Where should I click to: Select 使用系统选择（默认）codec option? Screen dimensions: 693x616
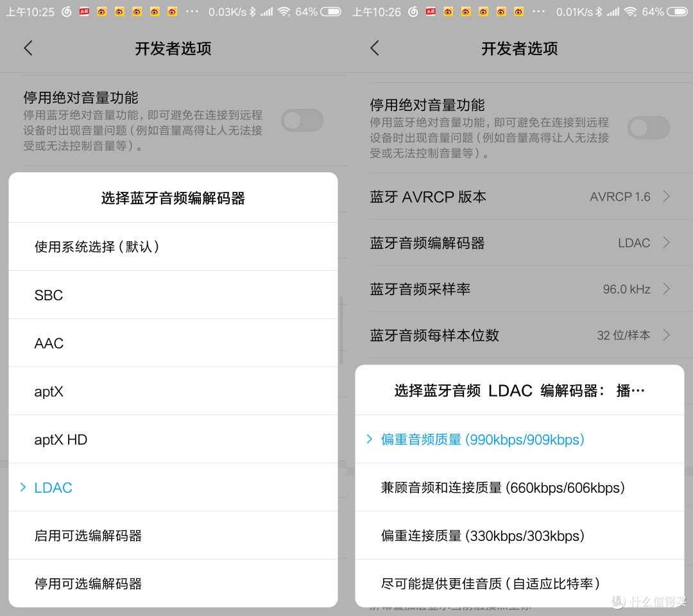tap(173, 246)
